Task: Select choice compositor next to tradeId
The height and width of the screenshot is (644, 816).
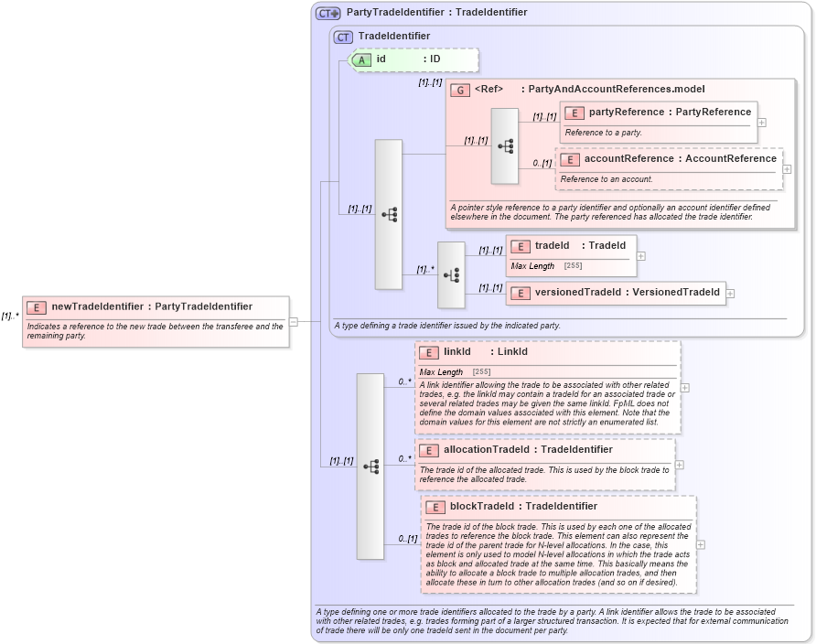Action: (x=451, y=274)
